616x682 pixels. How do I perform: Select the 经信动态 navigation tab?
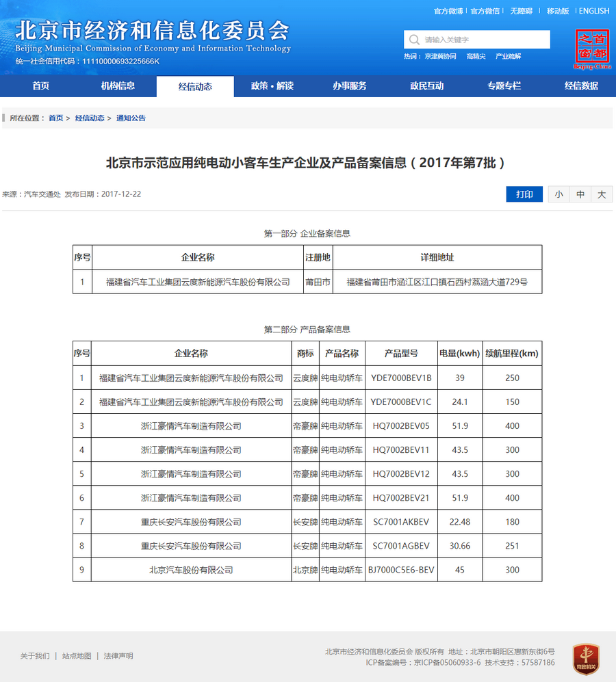pyautogui.click(x=195, y=87)
